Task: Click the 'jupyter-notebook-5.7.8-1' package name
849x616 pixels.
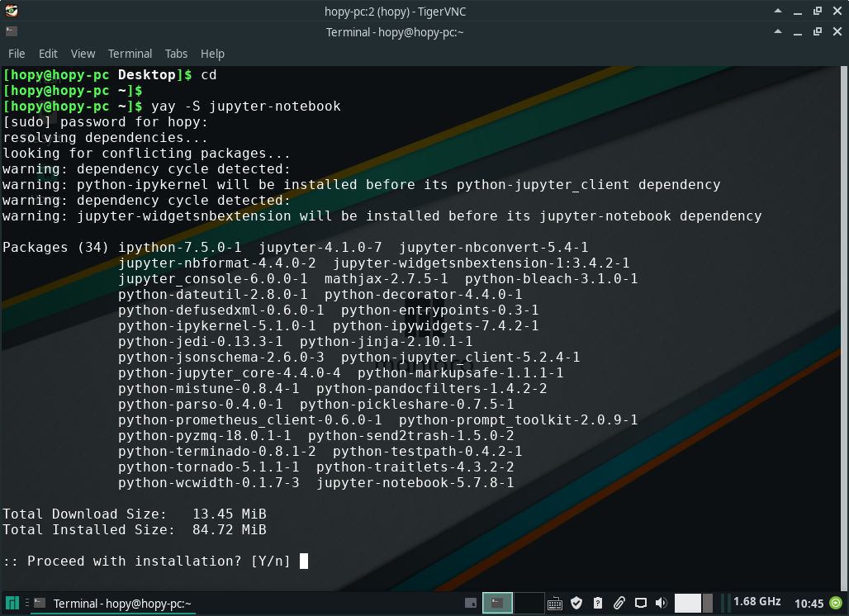Action: 415,482
